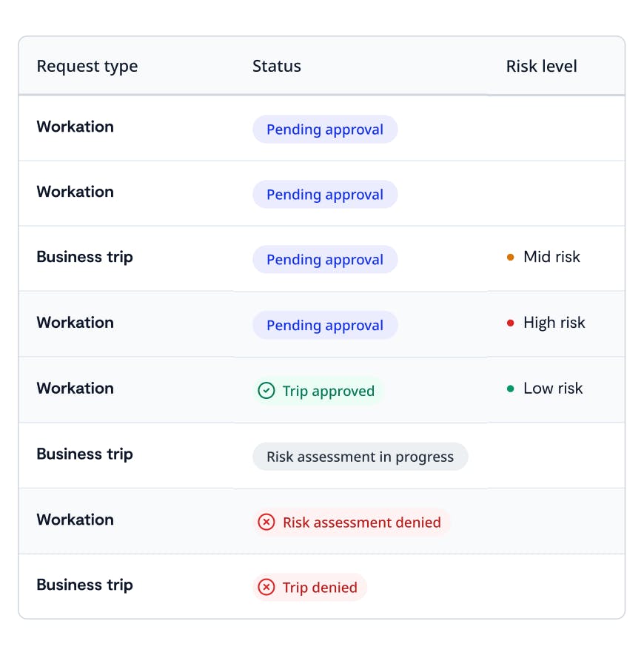Select the Trip approved status text
The height and width of the screenshot is (655, 644).
(329, 391)
